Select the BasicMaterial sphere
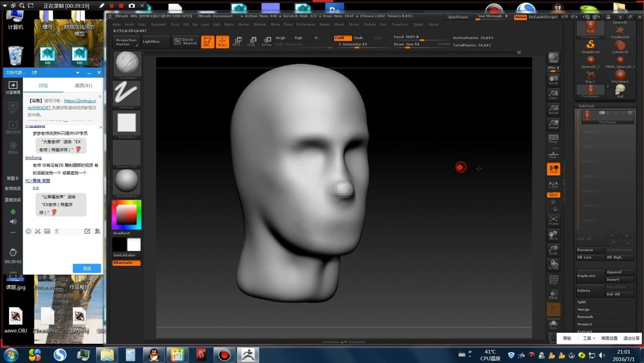644x363 pixels. [x=126, y=181]
